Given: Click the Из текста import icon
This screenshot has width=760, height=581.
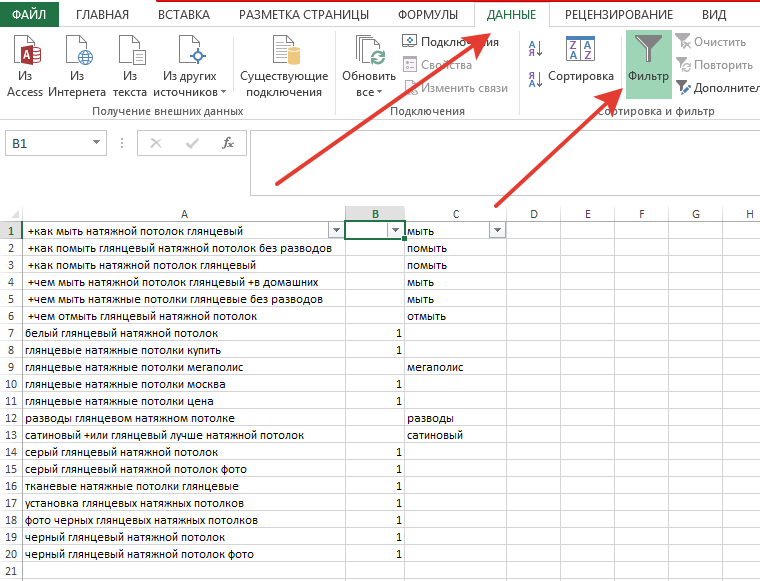Looking at the screenshot, I should tap(130, 65).
